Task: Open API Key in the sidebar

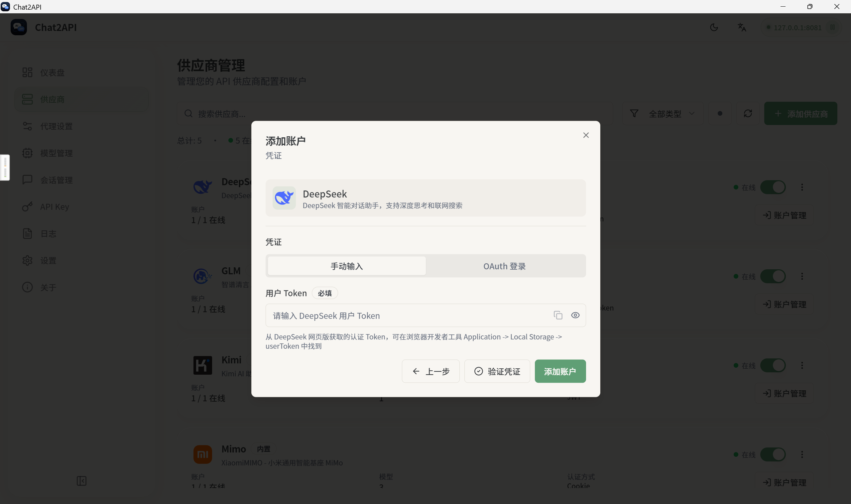Action: coord(81,206)
